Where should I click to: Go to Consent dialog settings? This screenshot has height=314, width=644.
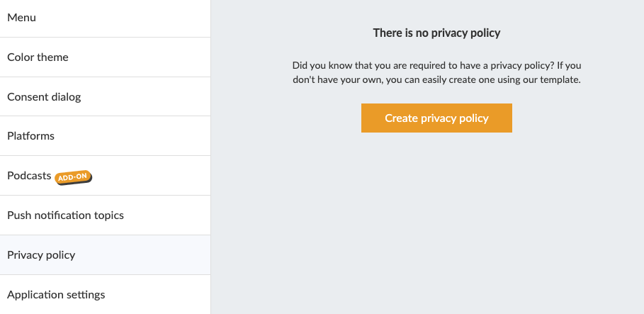click(x=44, y=96)
